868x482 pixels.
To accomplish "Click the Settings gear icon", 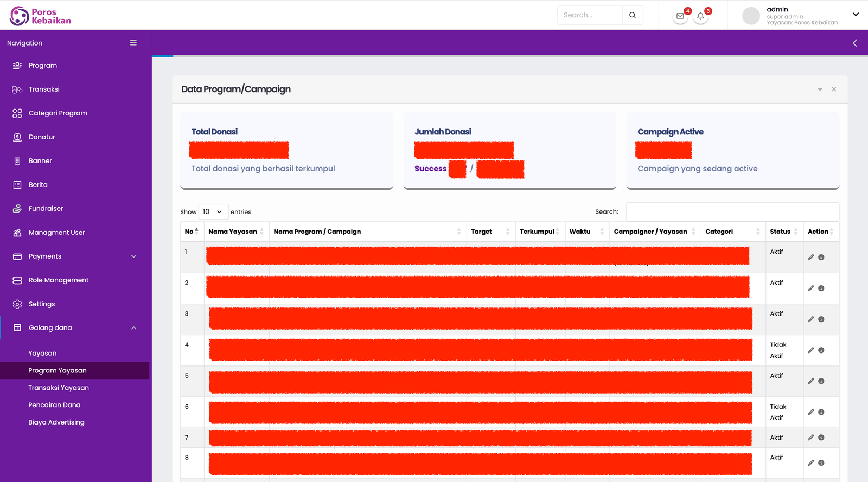I will (17, 304).
